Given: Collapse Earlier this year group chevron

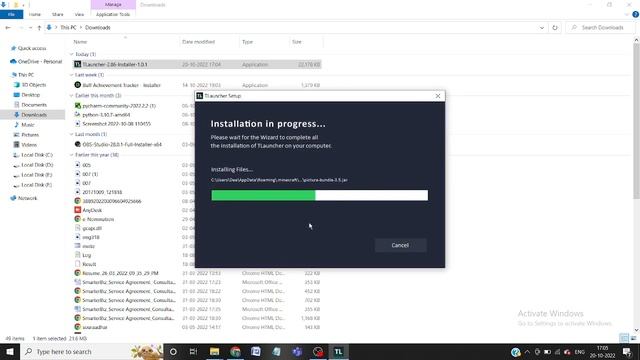Looking at the screenshot, I should (x=71, y=155).
